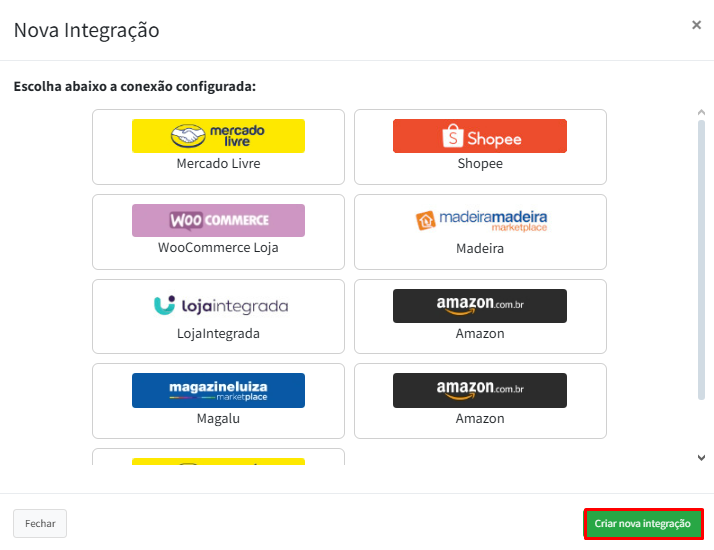Viewport: 714px width, 550px height.
Task: Choose the Shopee logo banner
Action: pyautogui.click(x=480, y=136)
